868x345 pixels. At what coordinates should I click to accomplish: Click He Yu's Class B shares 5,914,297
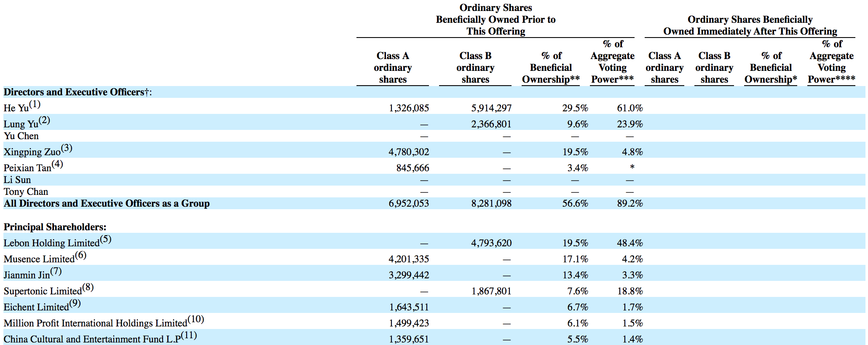491,108
